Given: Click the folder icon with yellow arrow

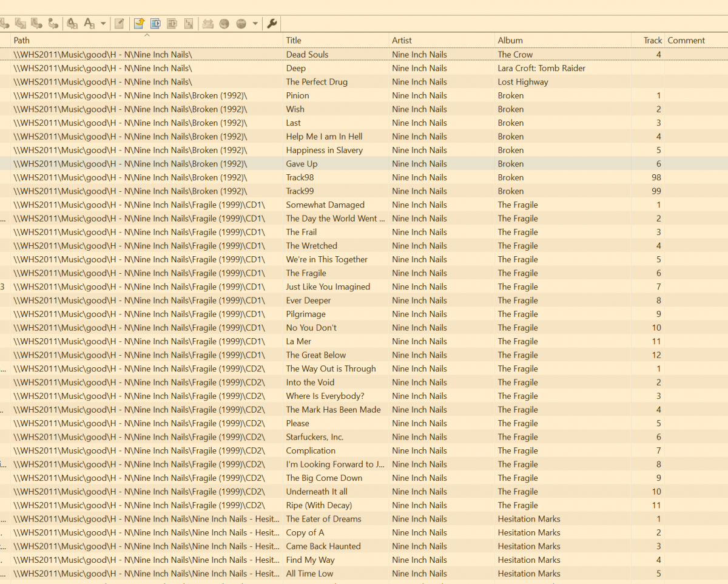Looking at the screenshot, I should (x=139, y=24).
